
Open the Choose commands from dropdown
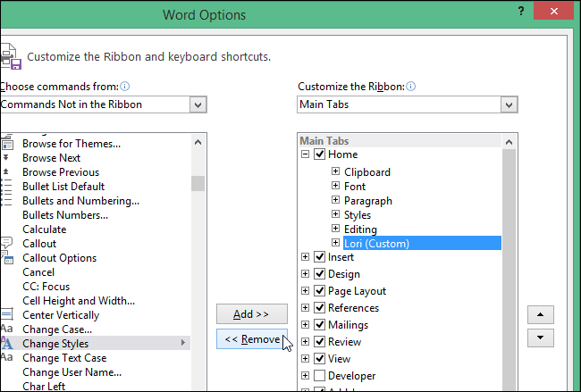pos(198,104)
